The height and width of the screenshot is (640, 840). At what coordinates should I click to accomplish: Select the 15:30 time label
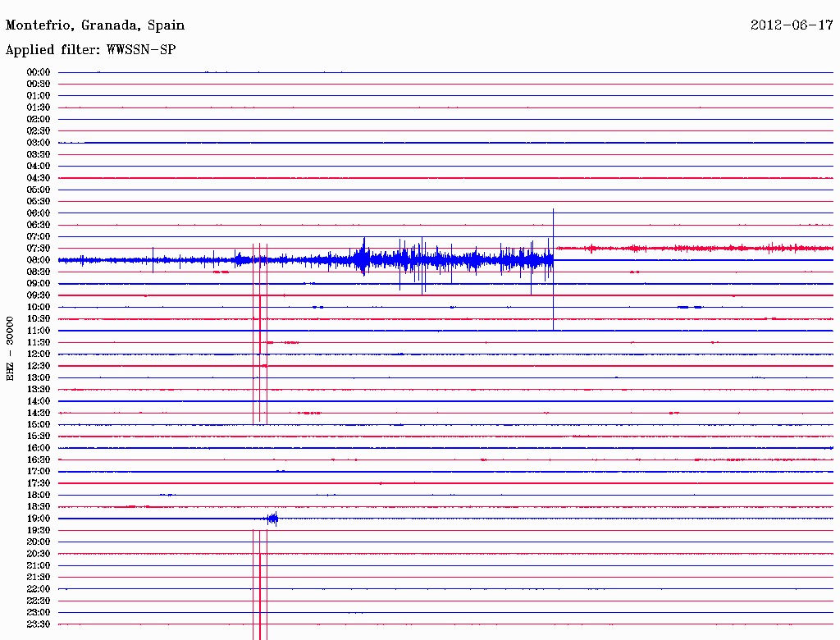tap(39, 437)
